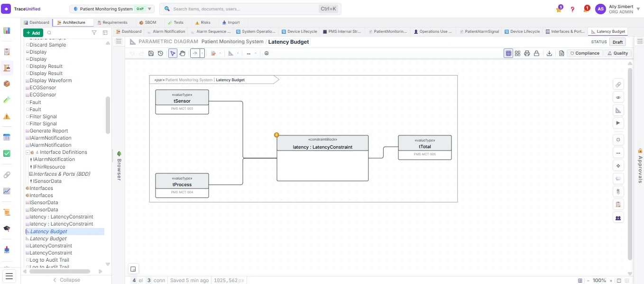Select the tSensor value type block
Viewport: 644px width, 284px height.
point(182,102)
